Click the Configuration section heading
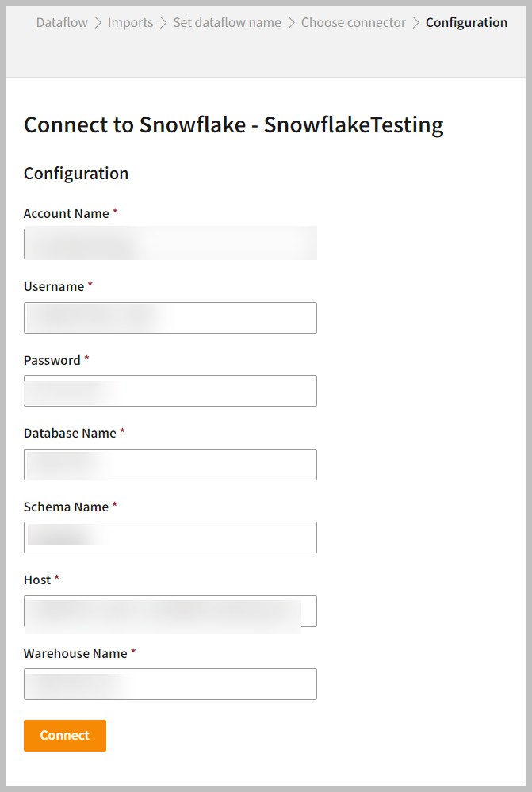The height and width of the screenshot is (792, 532). click(76, 173)
